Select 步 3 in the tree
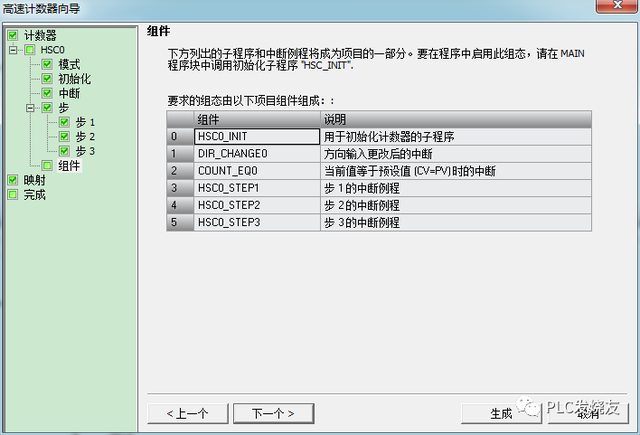Image resolution: width=640 pixels, height=435 pixels. click(85, 151)
